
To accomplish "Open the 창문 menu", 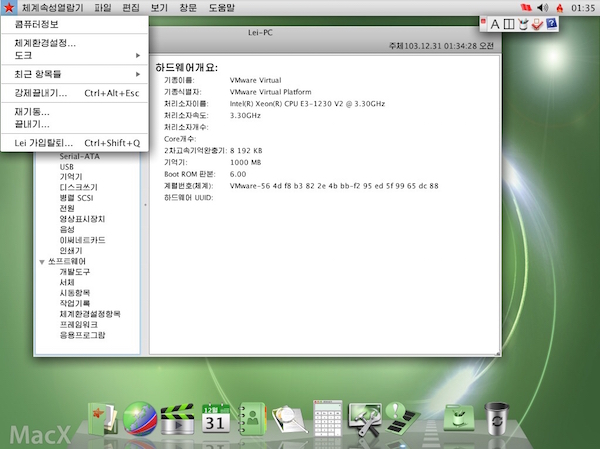I will [188, 8].
